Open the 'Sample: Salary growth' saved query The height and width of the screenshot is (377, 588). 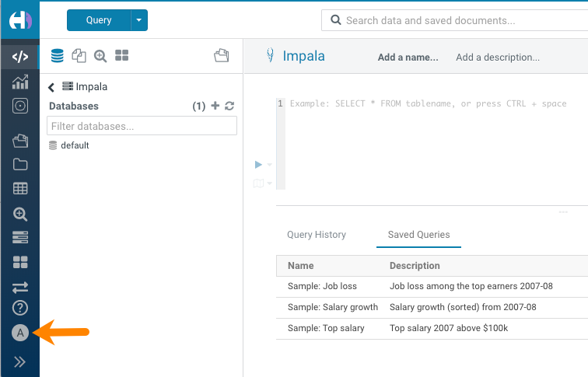332,307
